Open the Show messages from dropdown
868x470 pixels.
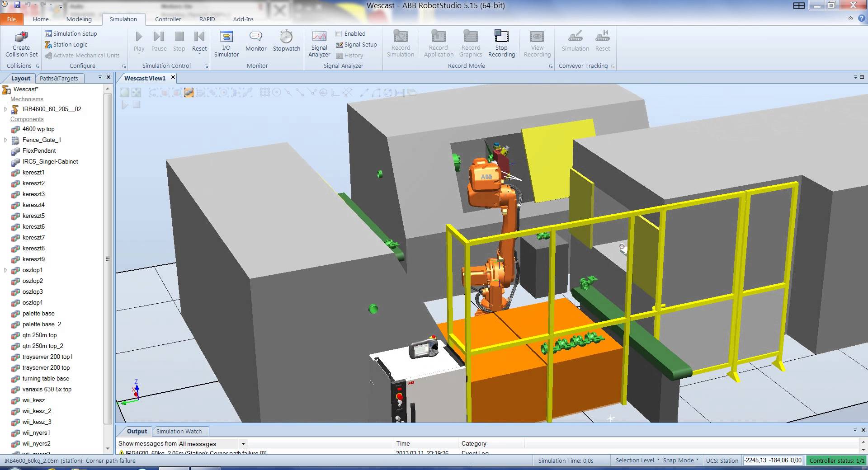point(243,444)
